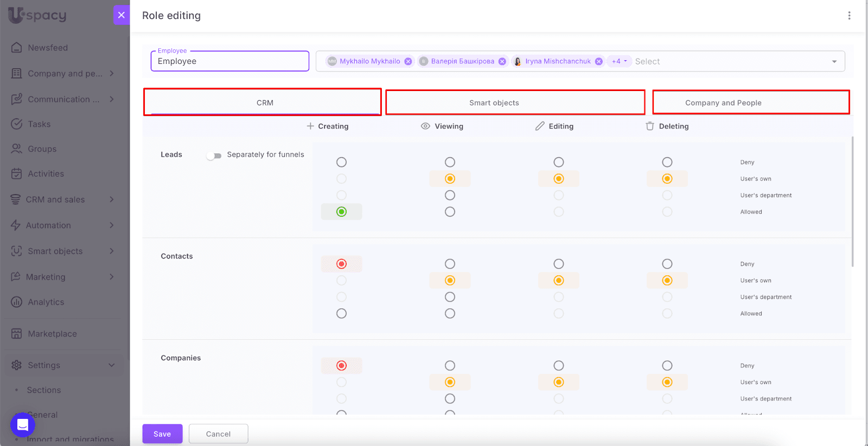
Task: Open the three-dot menu in Role editing
Action: [849, 16]
